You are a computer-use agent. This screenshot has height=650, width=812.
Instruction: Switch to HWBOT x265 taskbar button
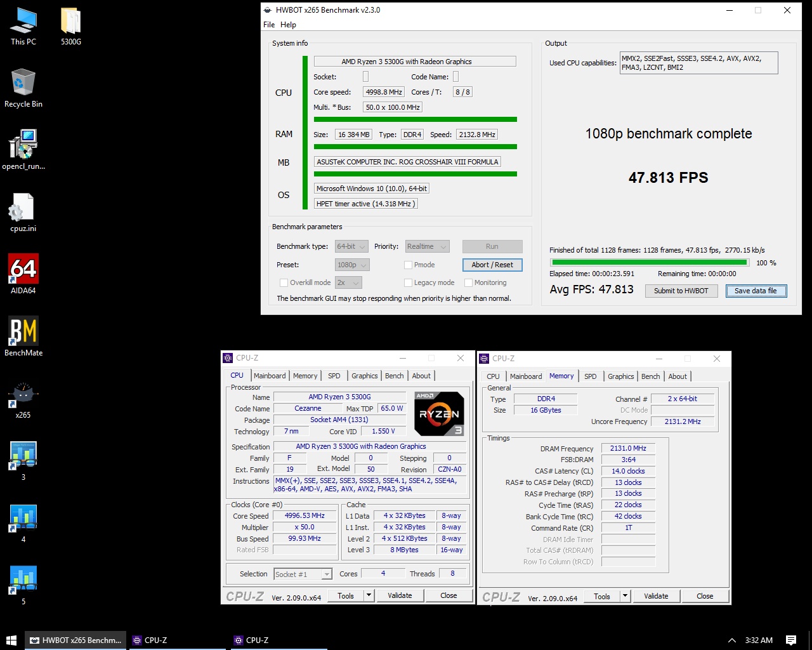click(x=75, y=640)
